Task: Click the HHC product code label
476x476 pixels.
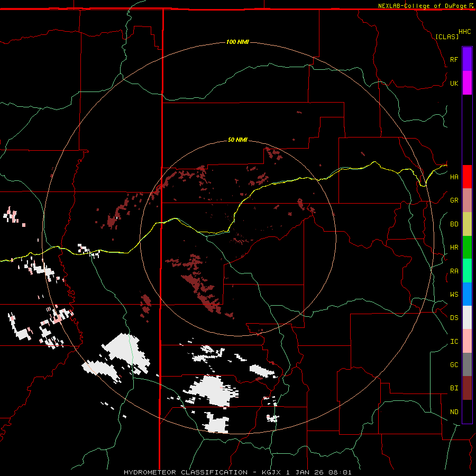Action: click(464, 32)
